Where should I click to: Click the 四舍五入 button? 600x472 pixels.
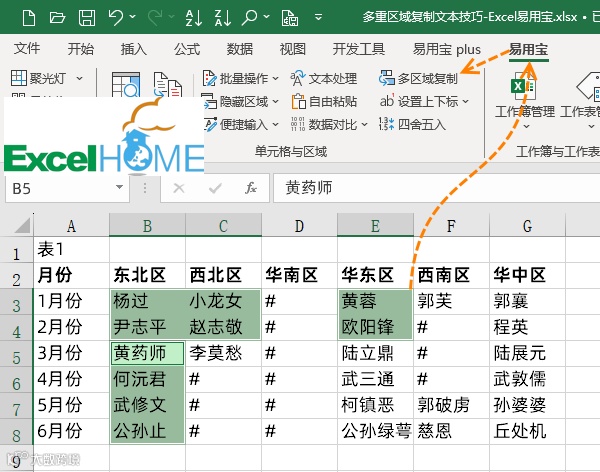pos(412,124)
